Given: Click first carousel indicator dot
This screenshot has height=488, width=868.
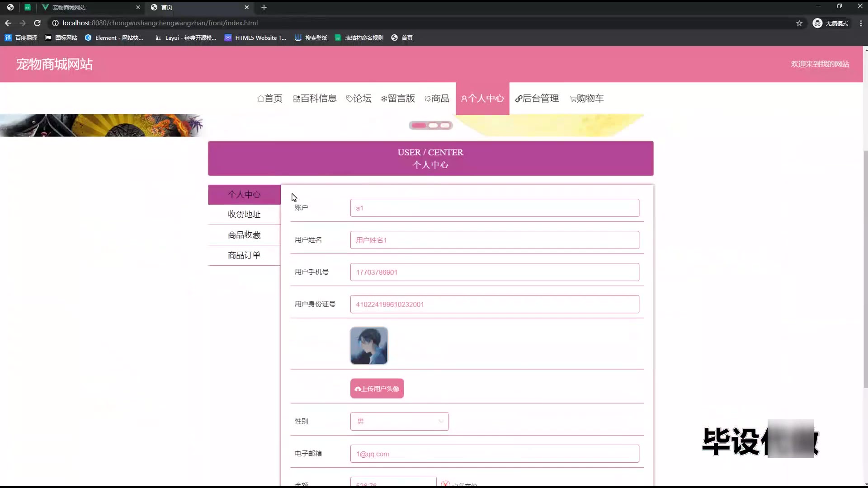Looking at the screenshot, I should click(419, 126).
